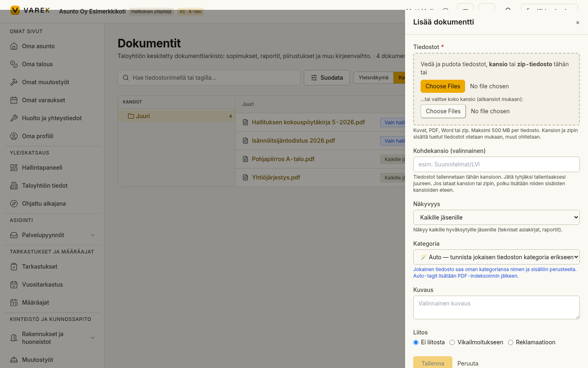
Task: Click Hallituksen ylläpitäjä role badge
Action: click(x=151, y=11)
